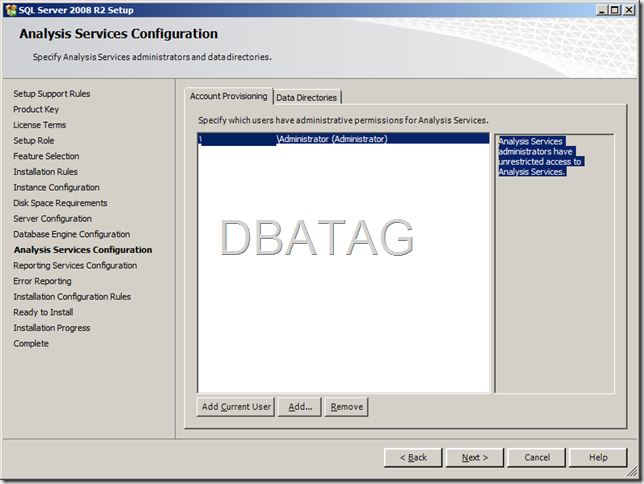Click License Terms step
644x484 pixels.
(x=39, y=125)
